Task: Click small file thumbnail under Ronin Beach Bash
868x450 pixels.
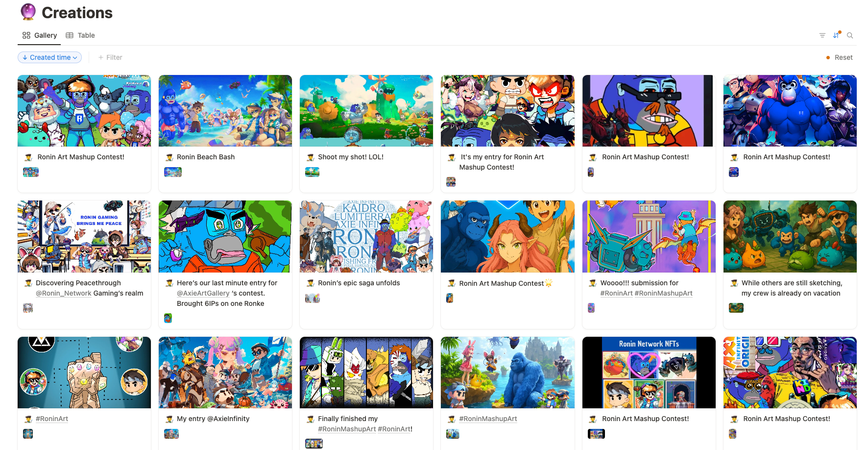Action: 173,172
